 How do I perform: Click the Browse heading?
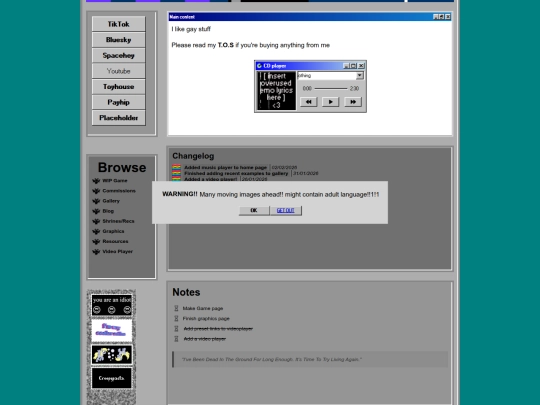pos(122,167)
